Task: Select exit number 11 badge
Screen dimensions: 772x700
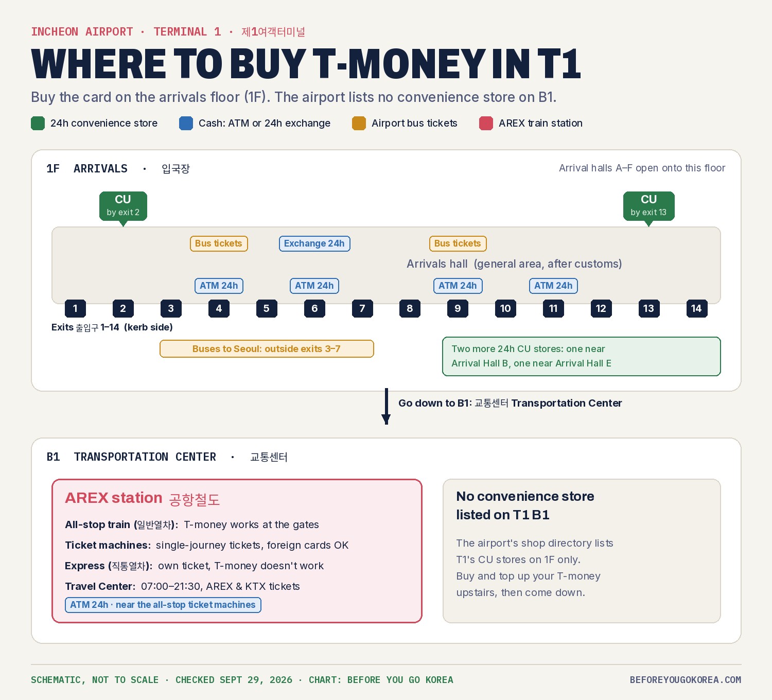Action: (x=553, y=308)
